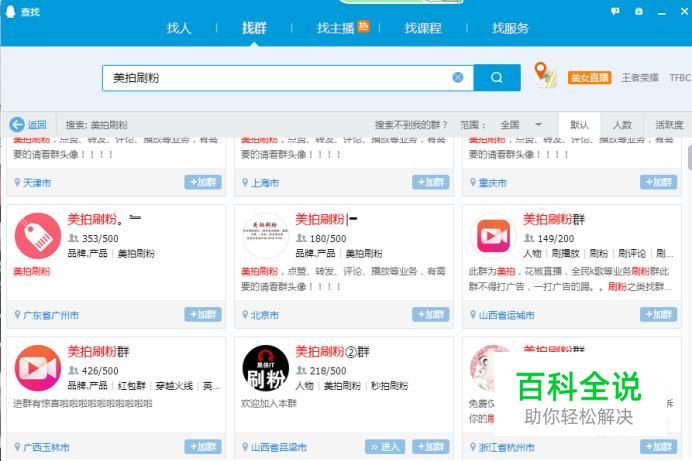Image resolution: width=692 pixels, height=461 pixels.
Task: Sort results by 人数
Action: pyautogui.click(x=622, y=125)
